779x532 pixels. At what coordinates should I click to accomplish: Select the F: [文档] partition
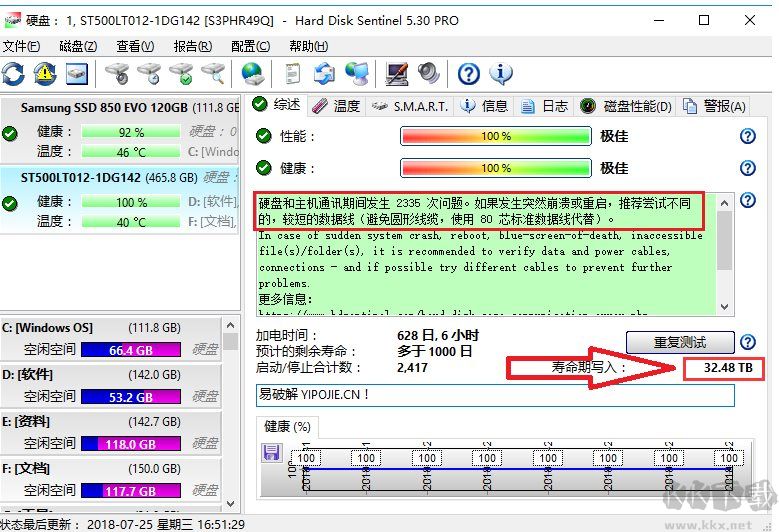point(110,480)
